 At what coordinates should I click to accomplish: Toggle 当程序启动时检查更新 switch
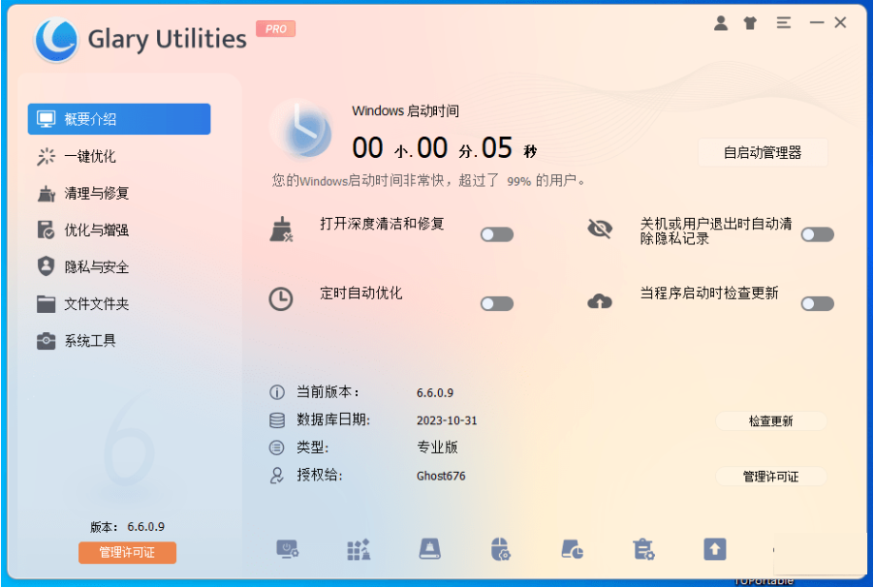(817, 303)
